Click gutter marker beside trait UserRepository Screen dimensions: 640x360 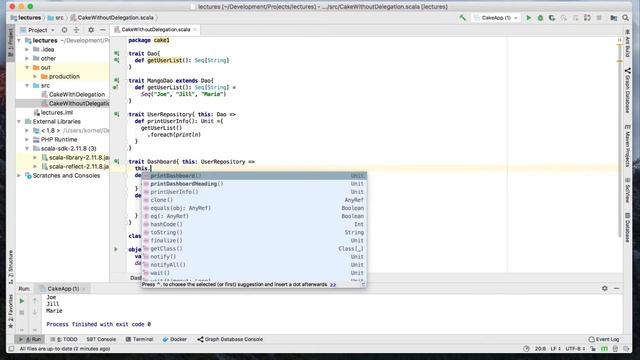pos(117,114)
